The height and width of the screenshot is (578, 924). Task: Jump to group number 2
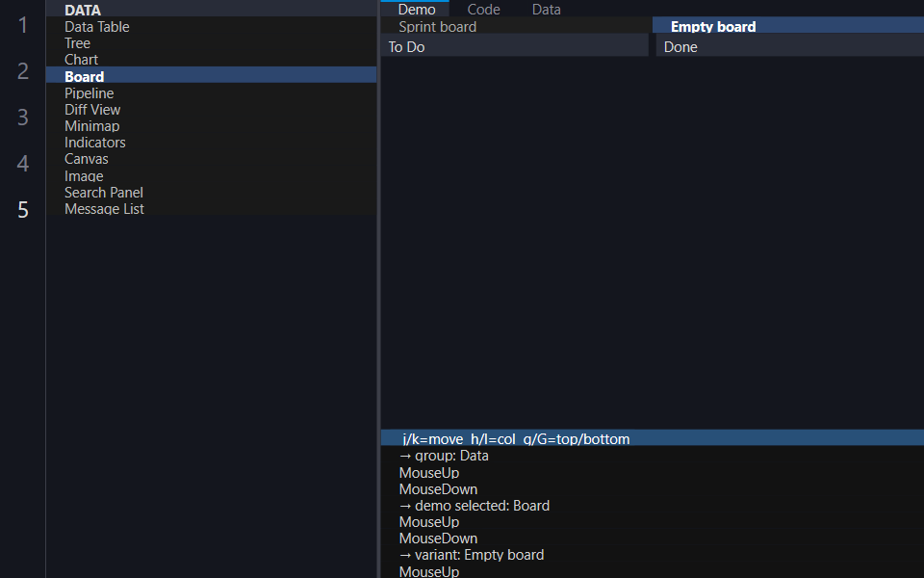(22, 70)
